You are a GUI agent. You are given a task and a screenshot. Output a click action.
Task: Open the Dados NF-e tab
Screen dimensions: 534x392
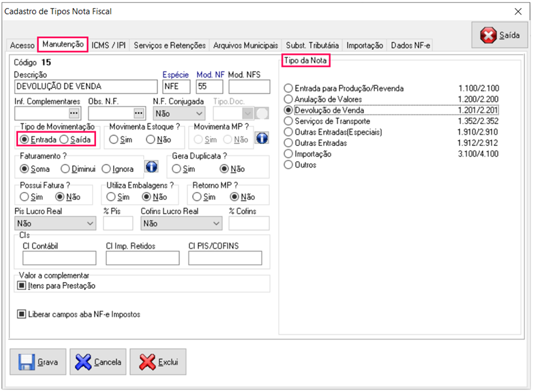(x=410, y=45)
